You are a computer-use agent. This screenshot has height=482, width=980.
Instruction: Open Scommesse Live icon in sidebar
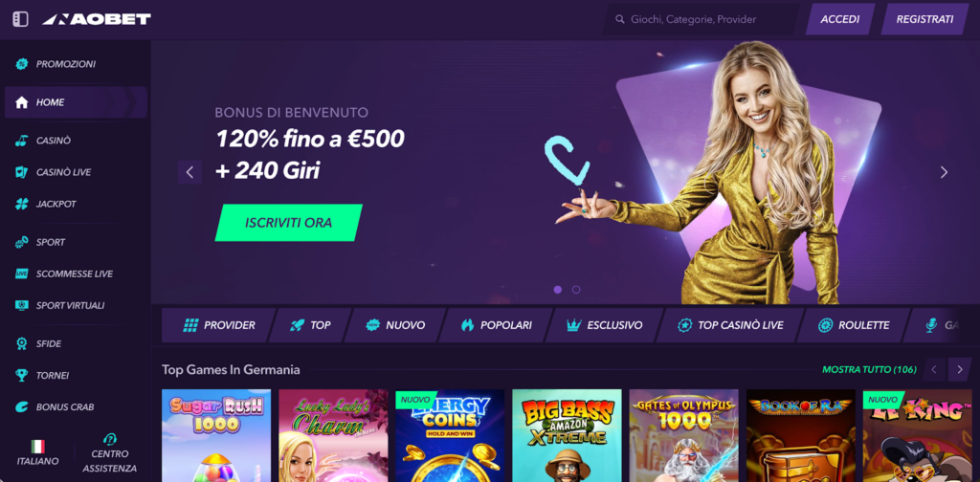pyautogui.click(x=22, y=274)
